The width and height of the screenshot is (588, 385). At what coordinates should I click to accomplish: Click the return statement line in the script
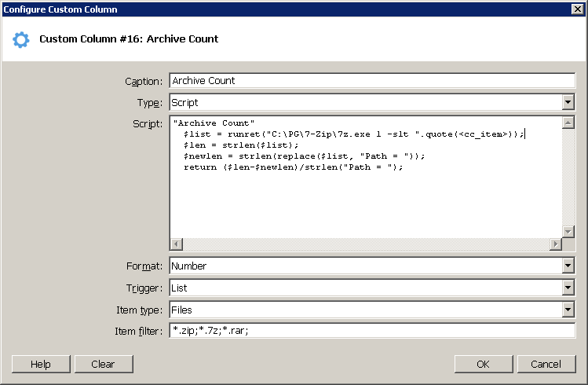coord(293,167)
